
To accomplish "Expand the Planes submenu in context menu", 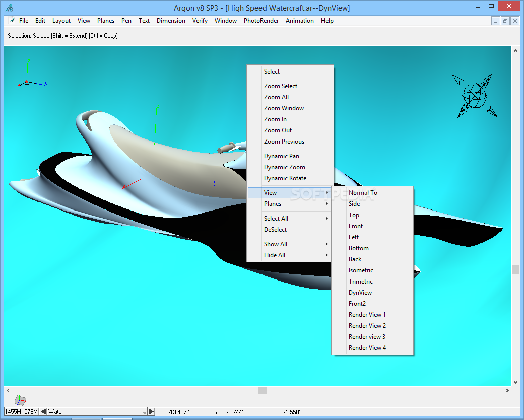I will click(290, 204).
